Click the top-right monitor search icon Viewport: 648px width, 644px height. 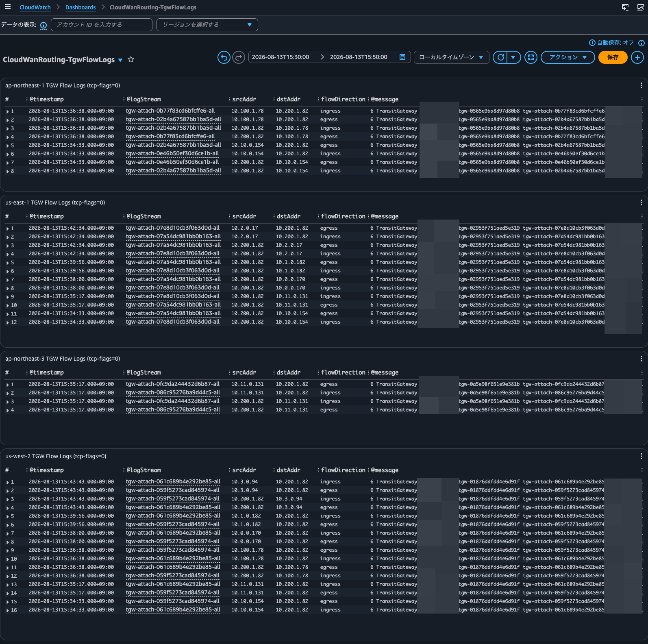640,7
